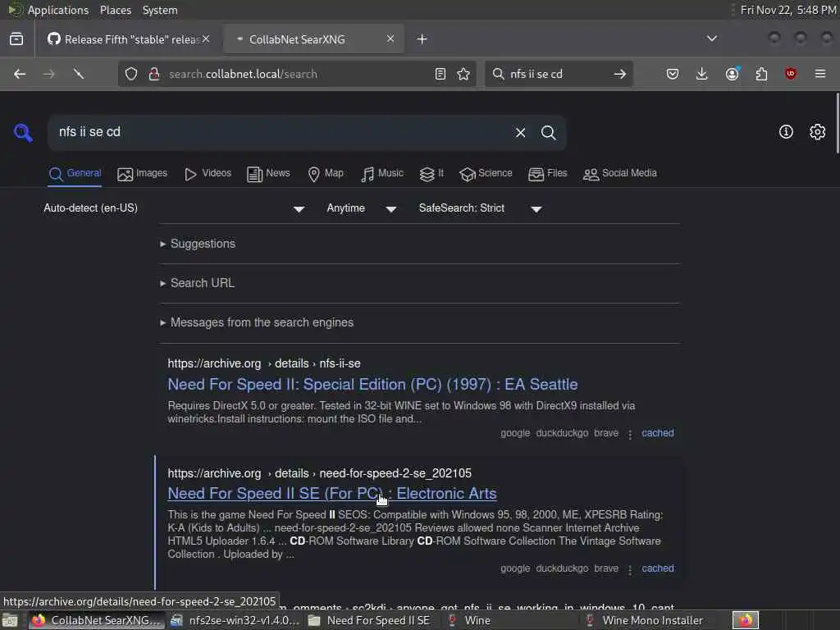
Task: Open the Places menu
Action: pyautogui.click(x=115, y=10)
